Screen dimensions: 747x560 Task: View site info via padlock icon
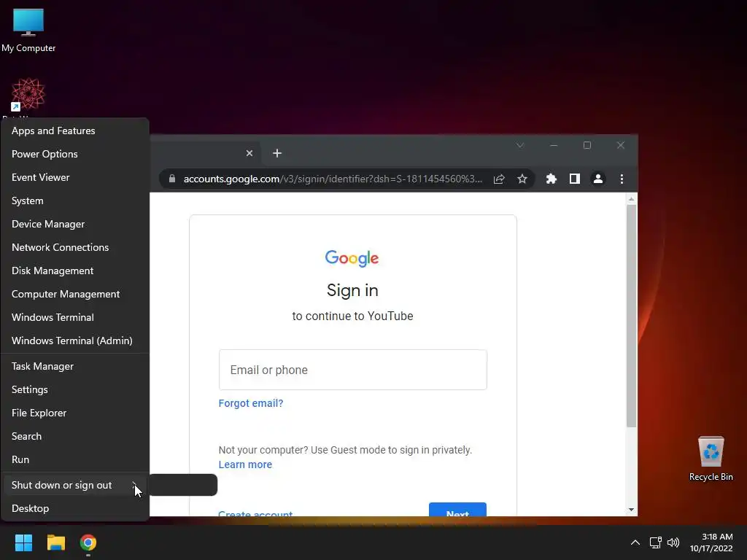click(172, 179)
